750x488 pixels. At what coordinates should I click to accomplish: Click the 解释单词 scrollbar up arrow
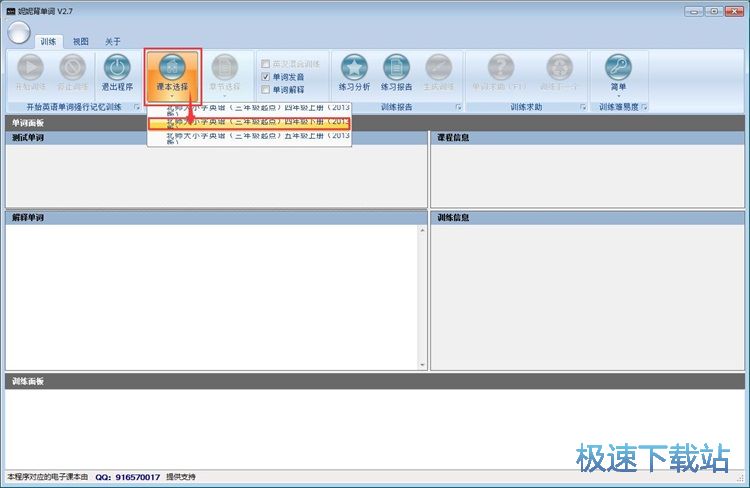tap(422, 231)
